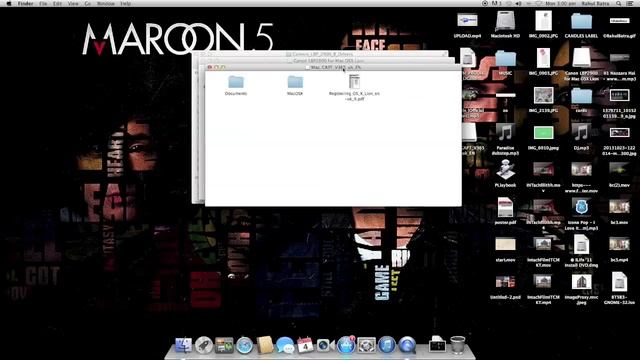Open the Calendar app in the dock
The height and width of the screenshot is (360, 640).
[305, 345]
